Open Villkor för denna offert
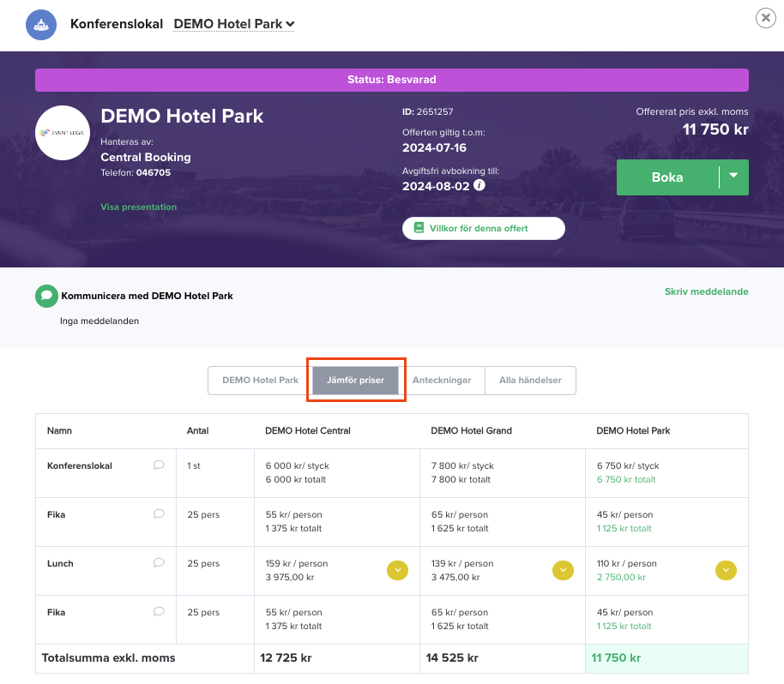The width and height of the screenshot is (784, 684). click(484, 228)
